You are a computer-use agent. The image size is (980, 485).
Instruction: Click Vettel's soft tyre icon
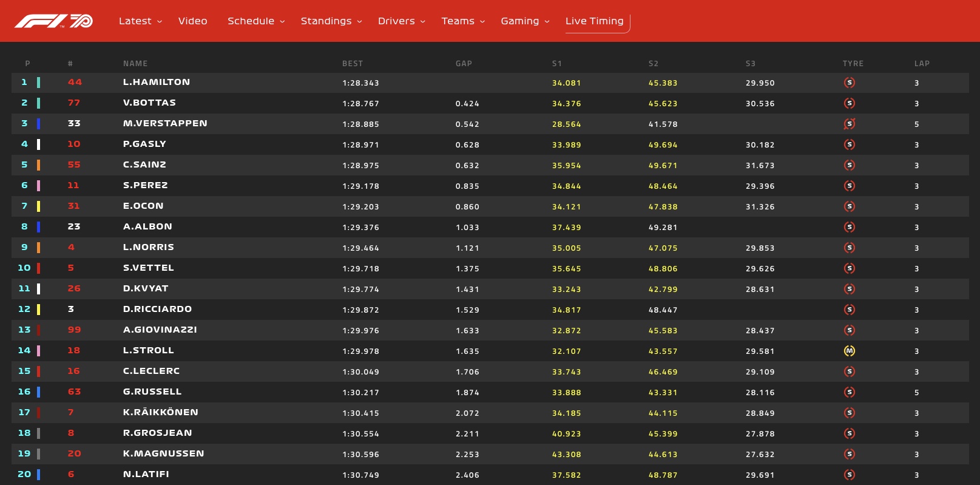[850, 268]
